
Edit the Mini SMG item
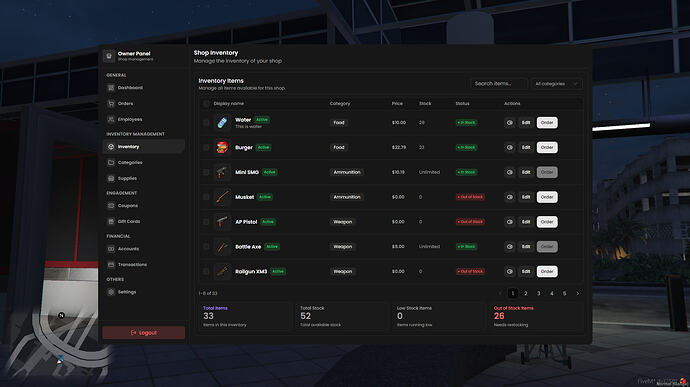click(526, 172)
